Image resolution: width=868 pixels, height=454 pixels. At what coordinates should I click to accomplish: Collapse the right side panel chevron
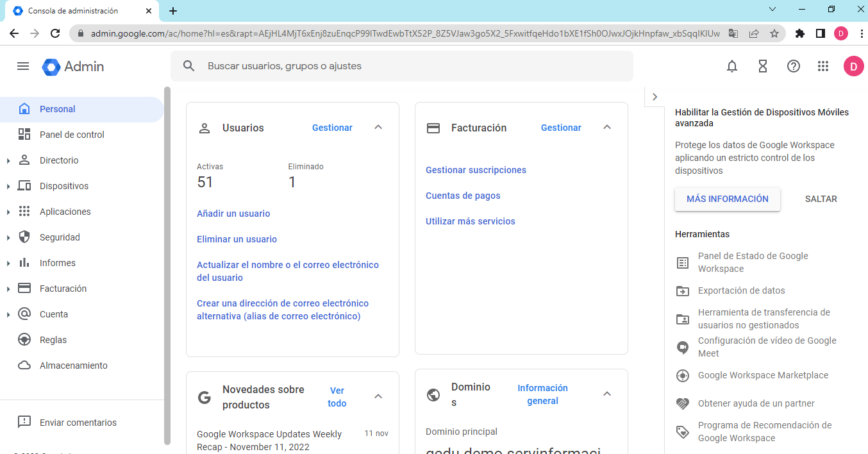coord(655,97)
